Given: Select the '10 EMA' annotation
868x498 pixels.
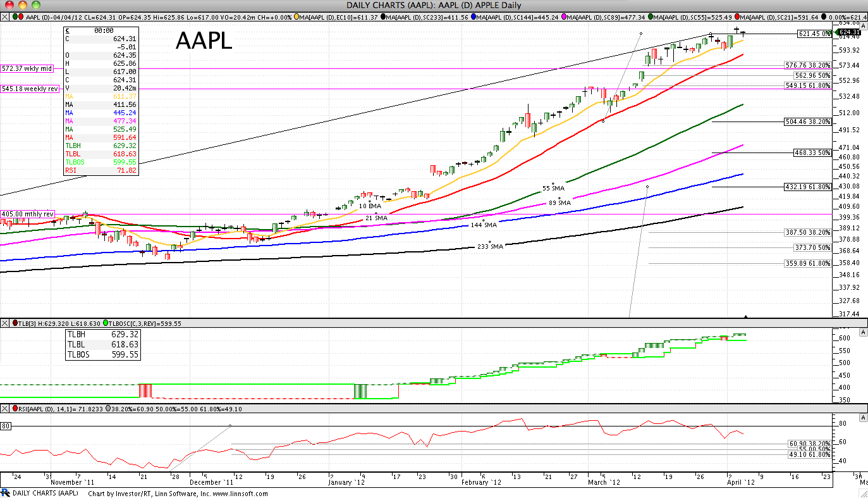Looking at the screenshot, I should pyautogui.click(x=370, y=206).
